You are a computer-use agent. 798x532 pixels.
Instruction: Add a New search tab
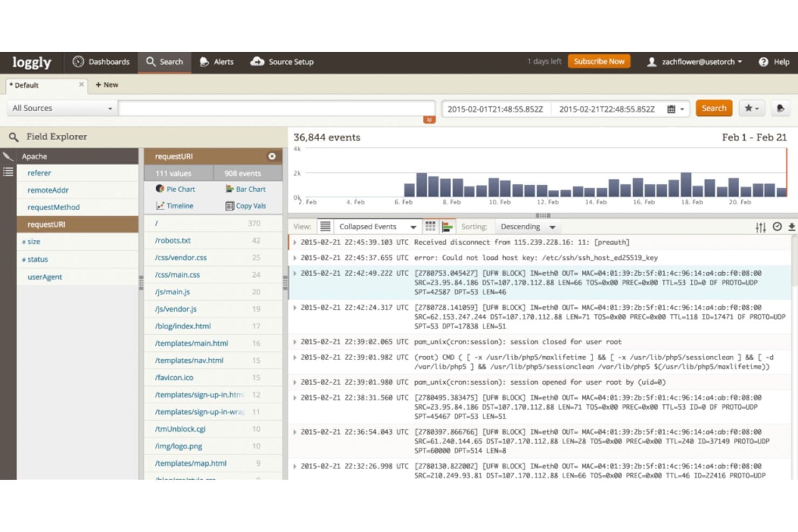(107, 85)
